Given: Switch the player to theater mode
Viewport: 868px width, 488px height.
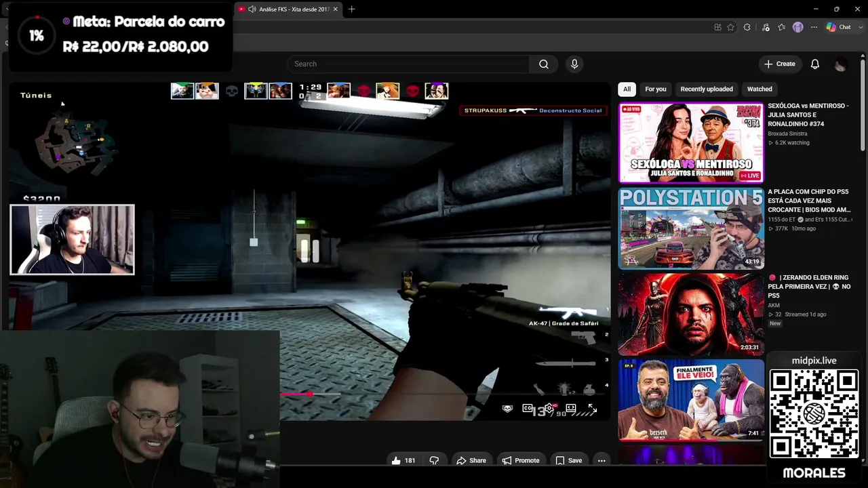Looking at the screenshot, I should pos(571,408).
